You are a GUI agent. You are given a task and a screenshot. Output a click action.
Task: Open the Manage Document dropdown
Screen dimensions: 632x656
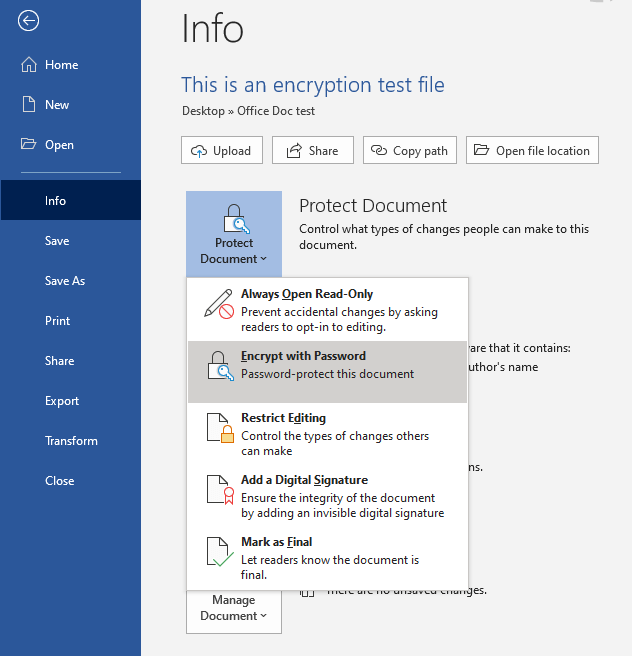click(234, 612)
